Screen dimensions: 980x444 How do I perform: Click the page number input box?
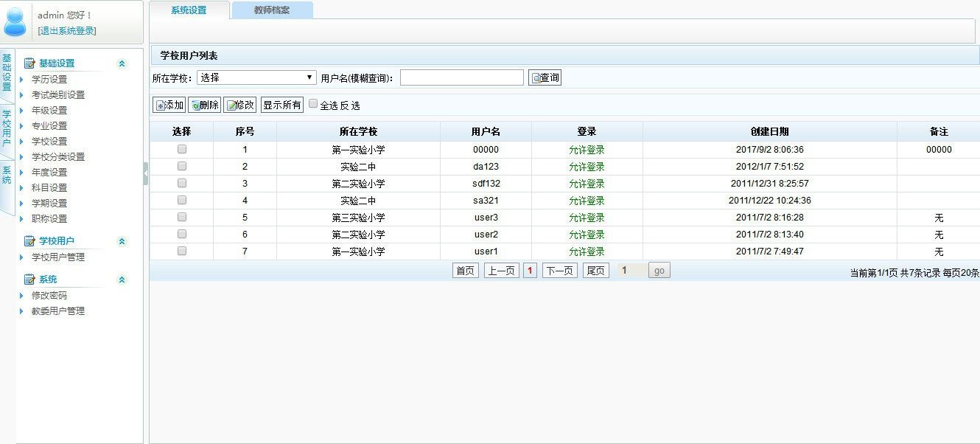coord(632,271)
